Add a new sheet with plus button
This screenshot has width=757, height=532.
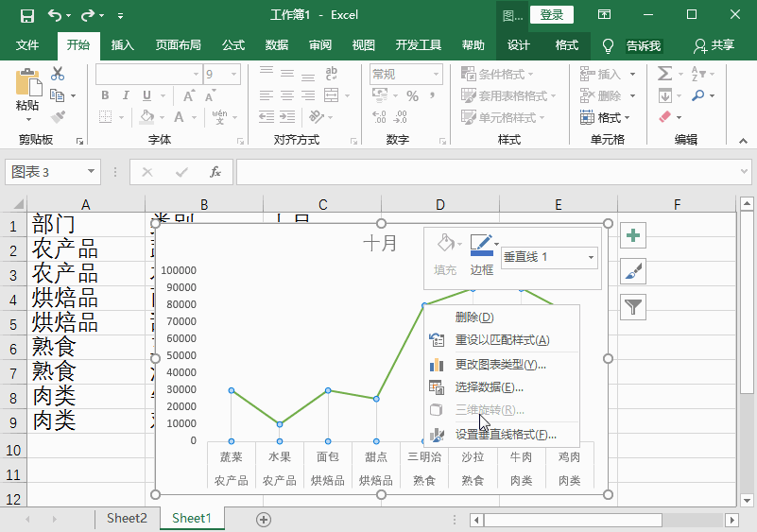click(x=263, y=520)
